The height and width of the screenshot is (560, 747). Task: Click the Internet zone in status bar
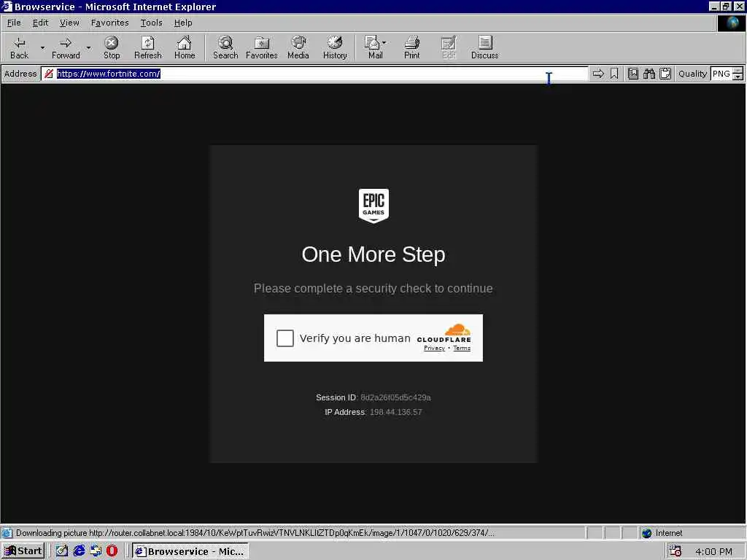tap(662, 533)
